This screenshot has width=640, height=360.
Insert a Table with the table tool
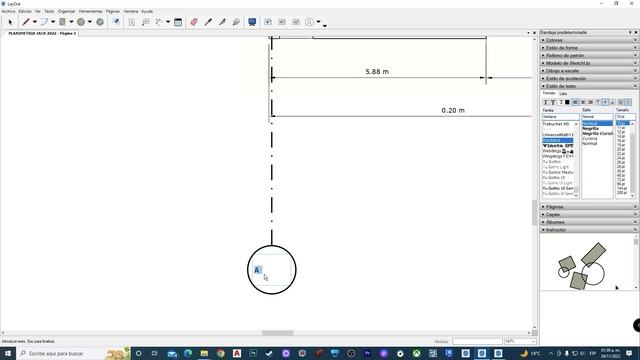(178, 22)
